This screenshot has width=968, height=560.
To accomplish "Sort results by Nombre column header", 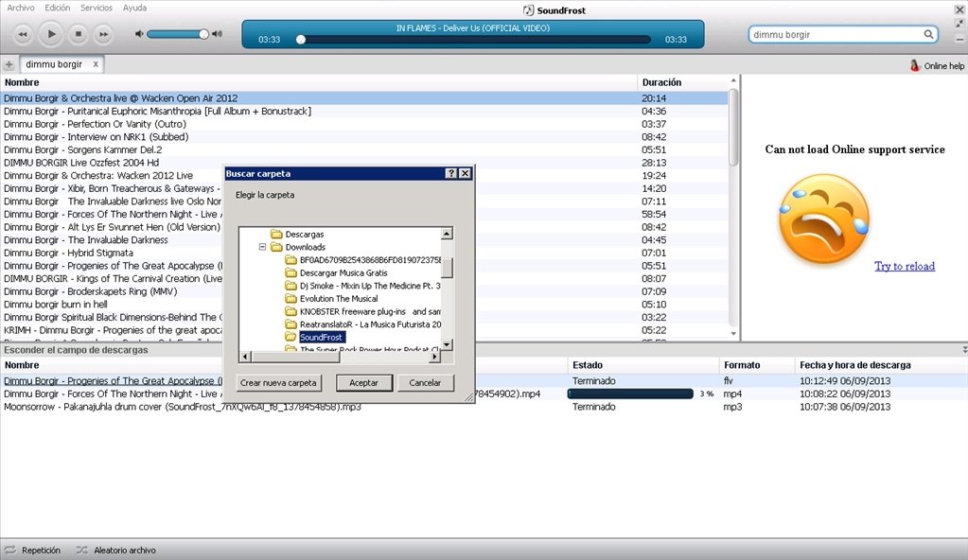I will [x=319, y=82].
